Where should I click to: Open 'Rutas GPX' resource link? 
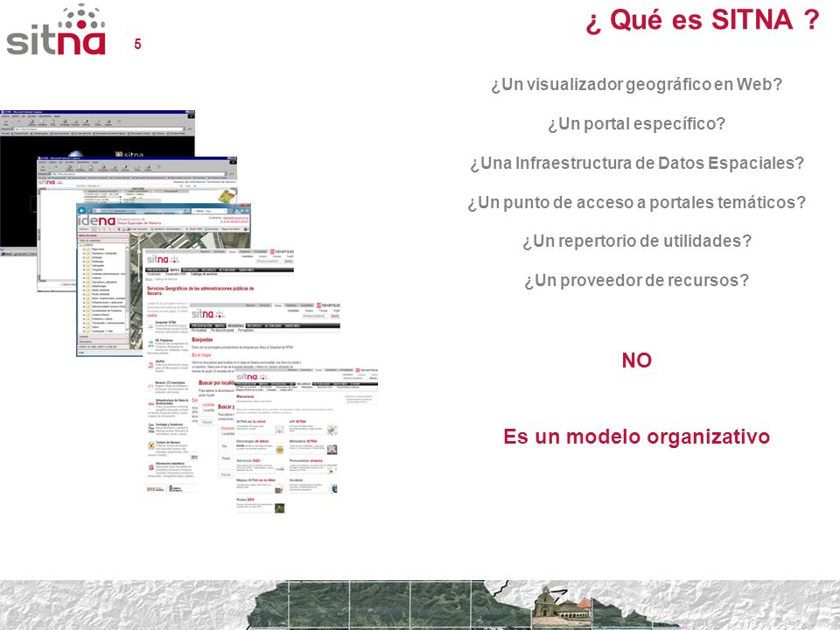point(245,500)
